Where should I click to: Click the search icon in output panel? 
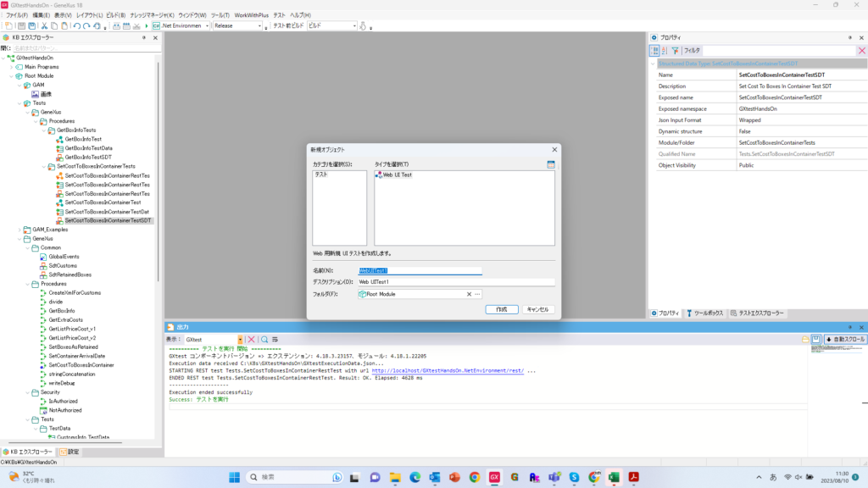pos(264,339)
